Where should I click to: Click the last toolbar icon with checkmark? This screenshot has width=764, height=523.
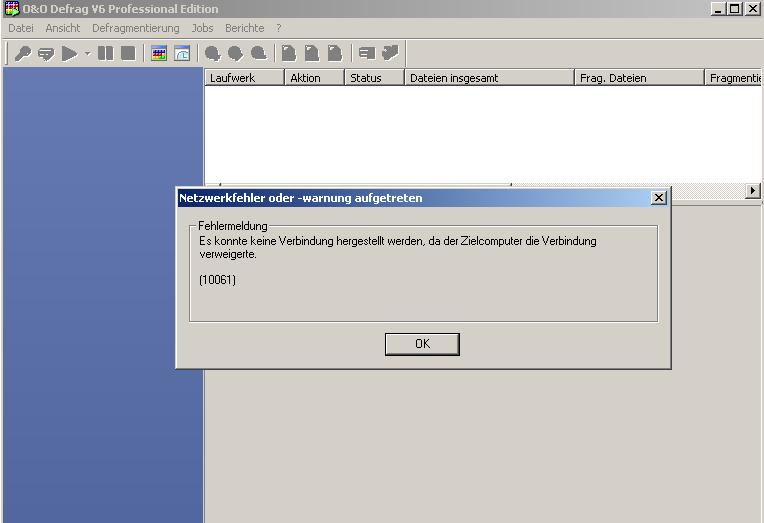pyautogui.click(x=390, y=53)
